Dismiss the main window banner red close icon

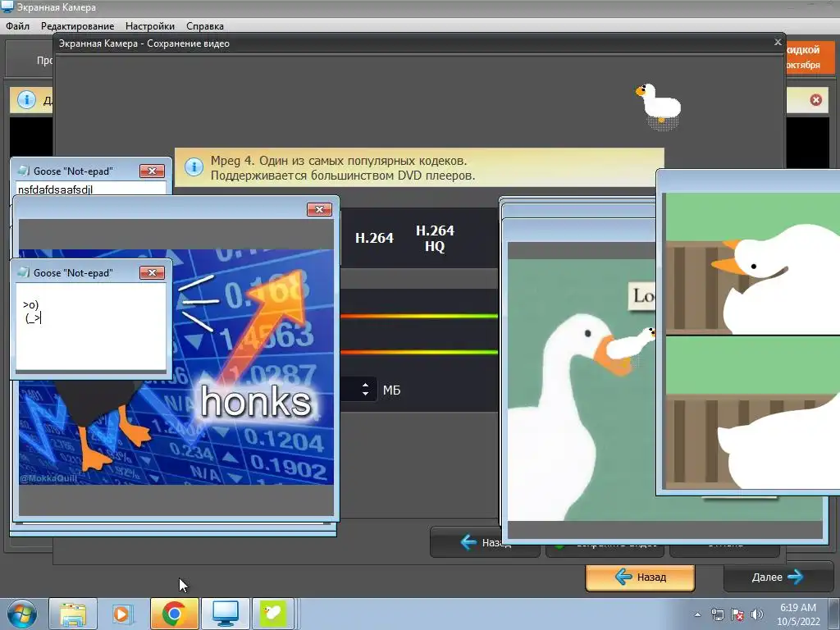click(815, 99)
